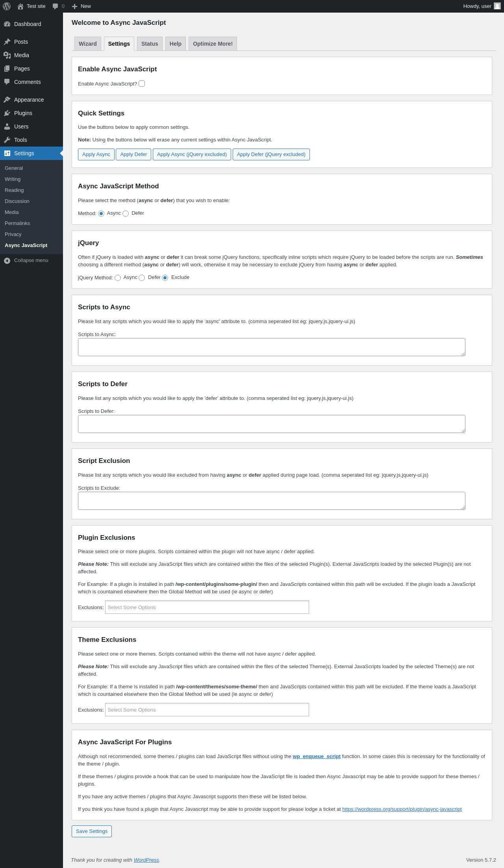Select the Defer method radio button
Viewport: 504px width, 868px height.
coord(126,214)
